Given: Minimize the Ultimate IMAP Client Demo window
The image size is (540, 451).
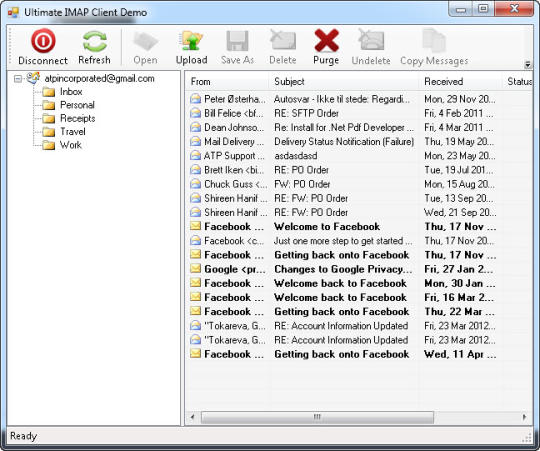Looking at the screenshot, I should click(x=460, y=9).
